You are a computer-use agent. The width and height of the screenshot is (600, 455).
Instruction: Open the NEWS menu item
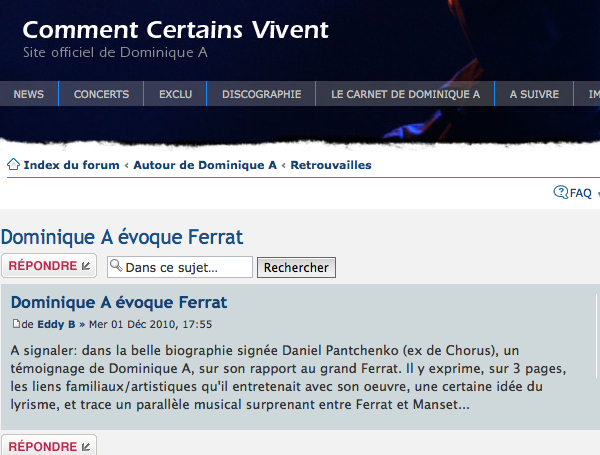point(29,94)
